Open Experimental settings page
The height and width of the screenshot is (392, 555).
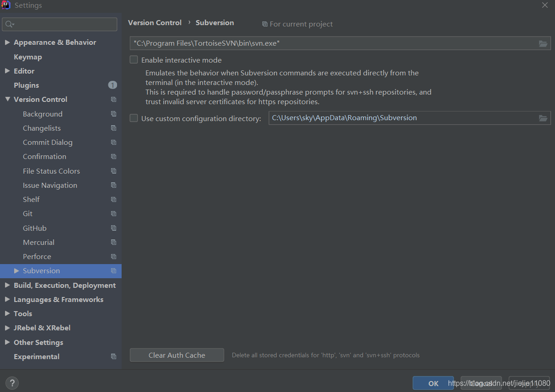[37, 356]
